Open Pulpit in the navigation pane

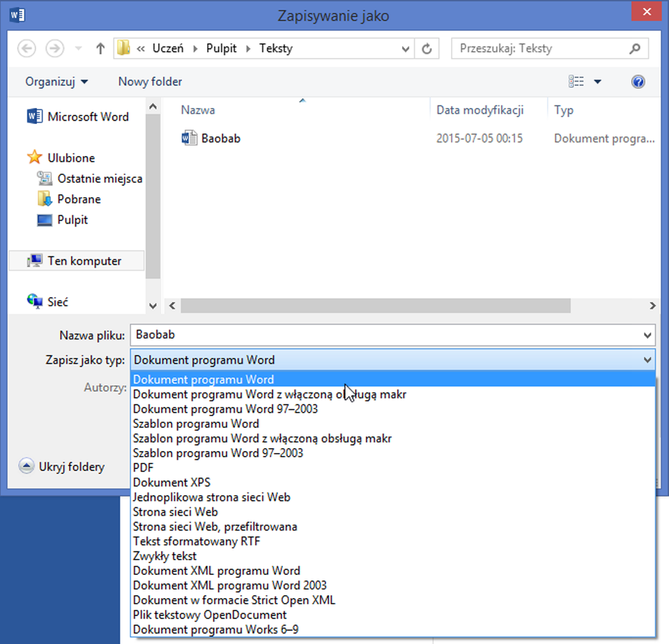(62, 220)
